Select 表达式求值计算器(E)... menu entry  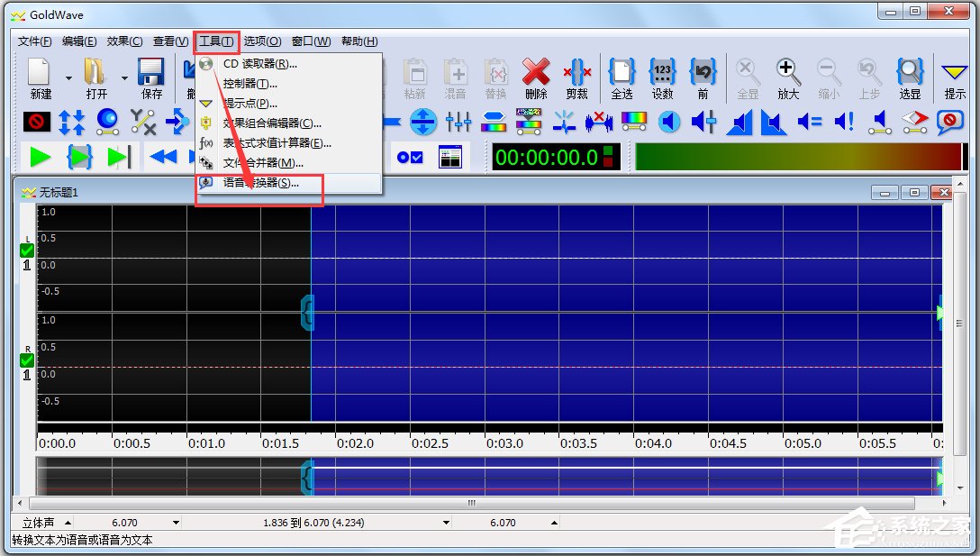[289, 143]
